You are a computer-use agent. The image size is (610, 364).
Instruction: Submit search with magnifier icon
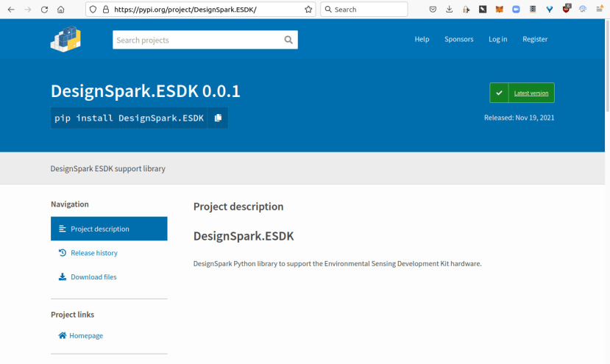click(288, 40)
